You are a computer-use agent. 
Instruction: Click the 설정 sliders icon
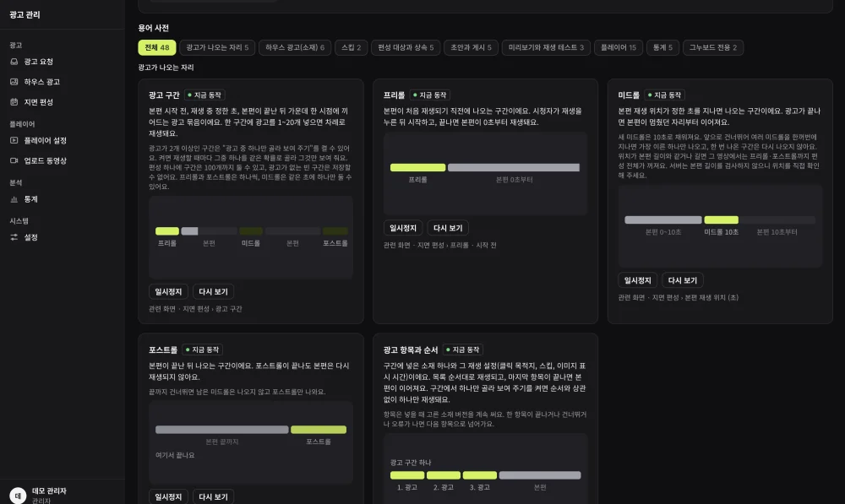[x=14, y=237]
